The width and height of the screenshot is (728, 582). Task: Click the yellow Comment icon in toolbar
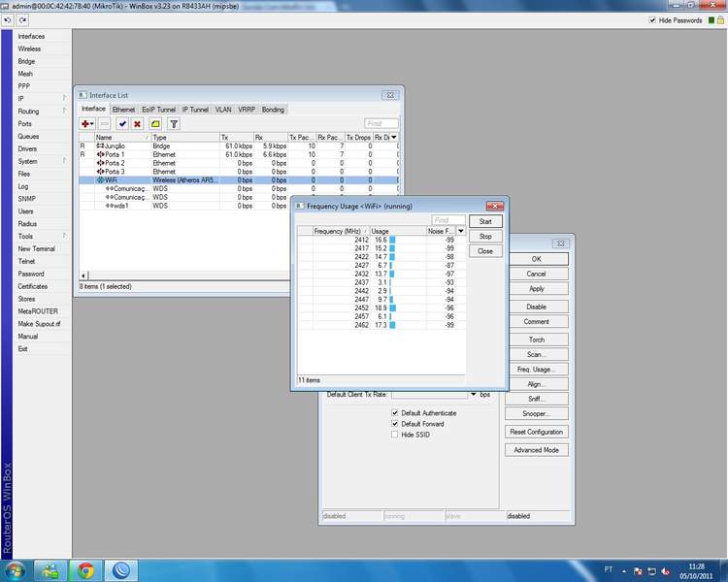coord(155,124)
